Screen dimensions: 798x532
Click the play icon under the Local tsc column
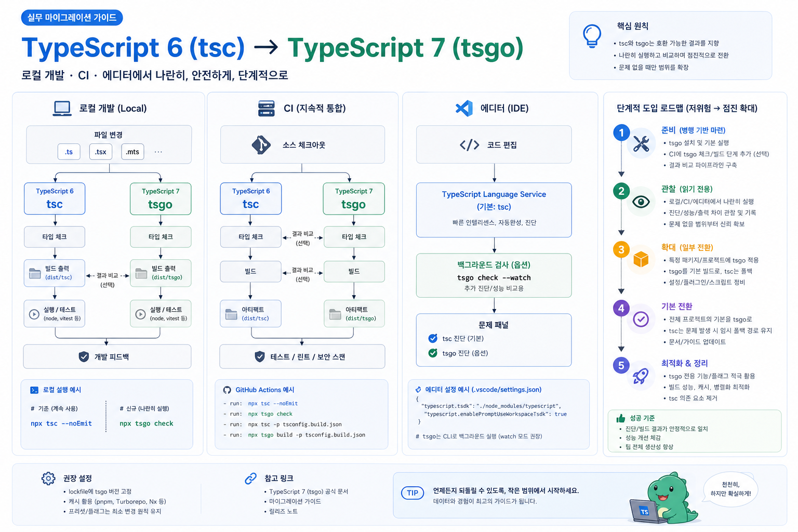coord(34,314)
